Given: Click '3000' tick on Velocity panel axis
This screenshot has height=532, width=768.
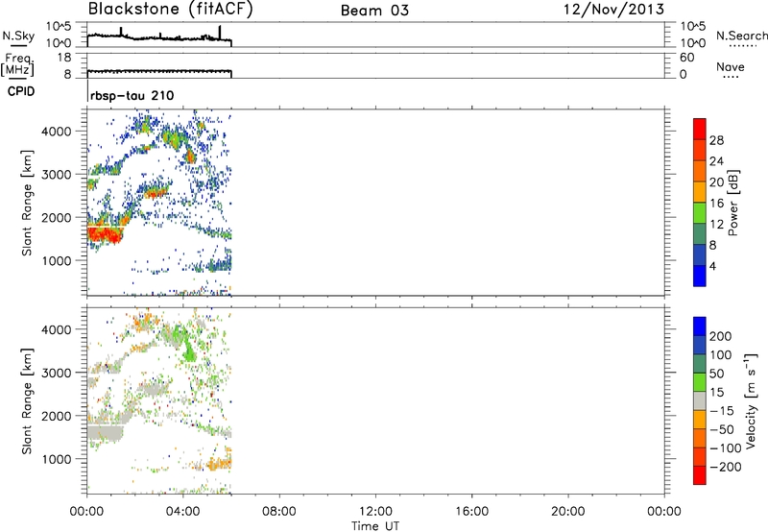Looking at the screenshot, I should [57, 373].
